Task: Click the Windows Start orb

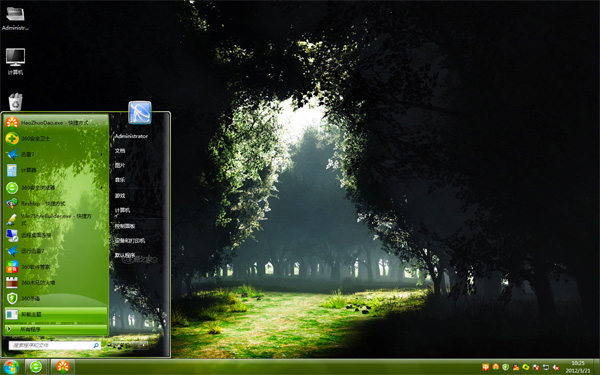Action: click(x=11, y=367)
